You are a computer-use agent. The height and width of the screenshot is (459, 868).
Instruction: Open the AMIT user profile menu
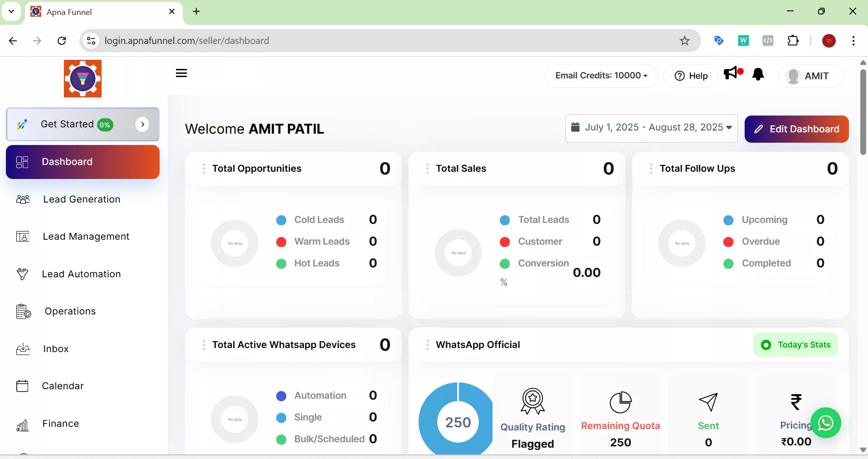click(x=811, y=76)
